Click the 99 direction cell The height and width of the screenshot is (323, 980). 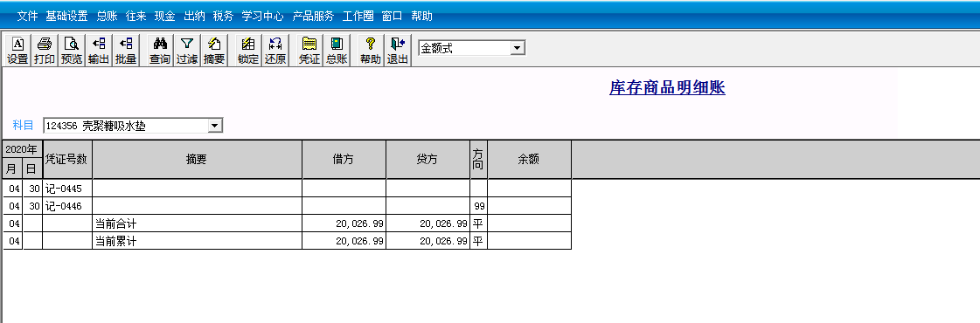pos(479,206)
